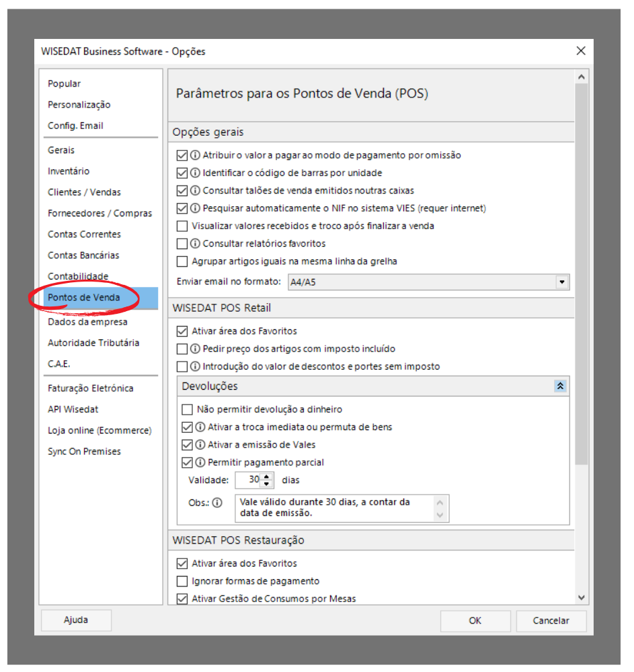Uncheck Ativar a troca imediata ou permuta

point(188,427)
